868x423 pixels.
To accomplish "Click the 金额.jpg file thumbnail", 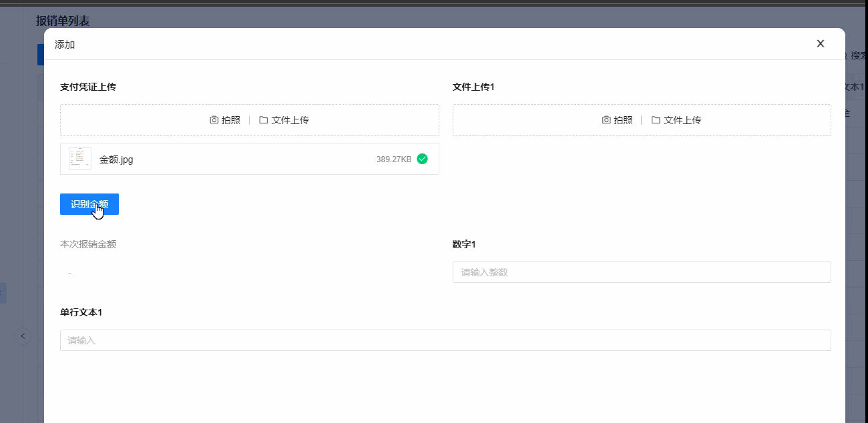I will pos(79,158).
